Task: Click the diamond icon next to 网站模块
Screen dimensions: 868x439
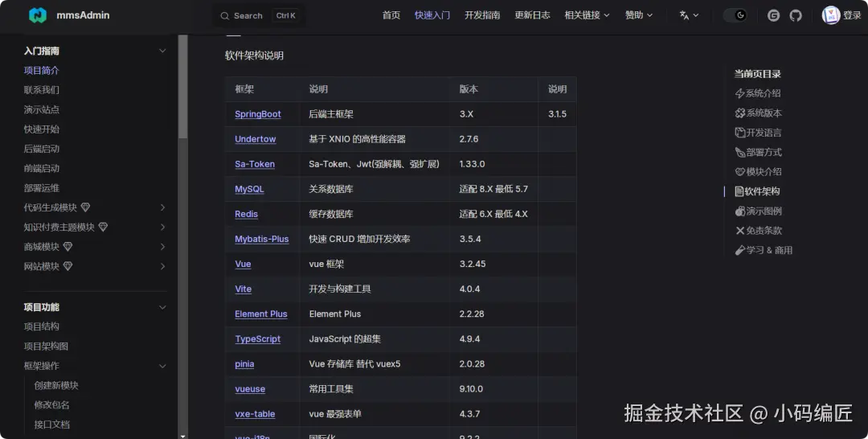Action: click(68, 266)
